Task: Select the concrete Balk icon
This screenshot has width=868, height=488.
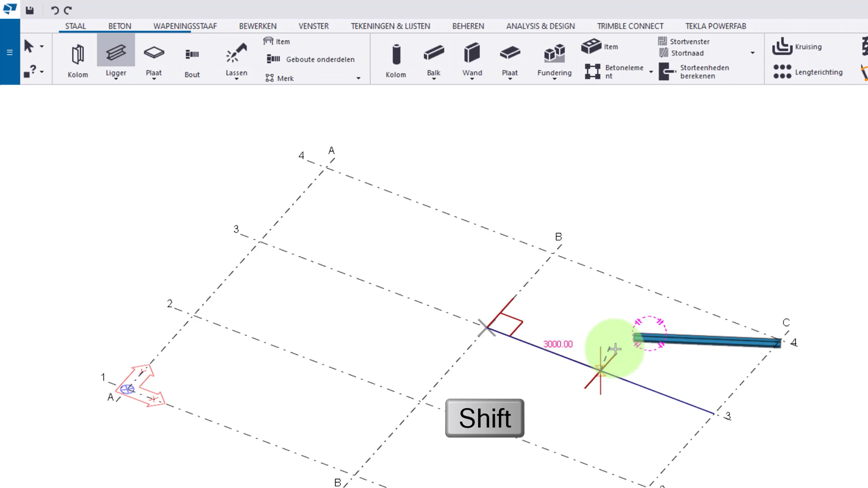Action: tap(433, 53)
